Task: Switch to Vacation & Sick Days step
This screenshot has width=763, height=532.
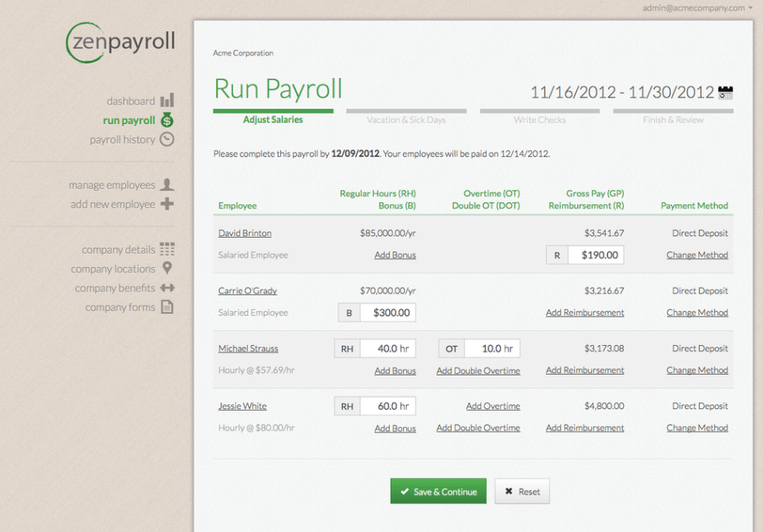Action: [x=406, y=119]
